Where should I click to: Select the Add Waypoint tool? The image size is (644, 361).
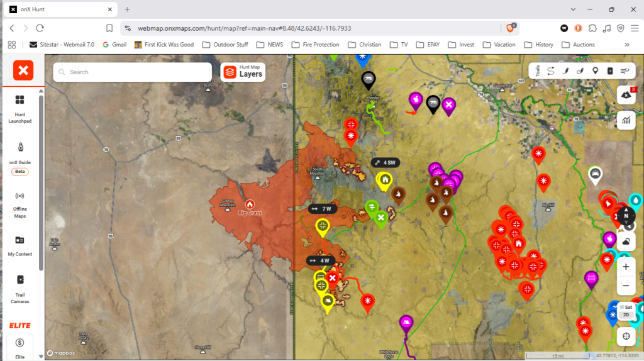click(595, 71)
